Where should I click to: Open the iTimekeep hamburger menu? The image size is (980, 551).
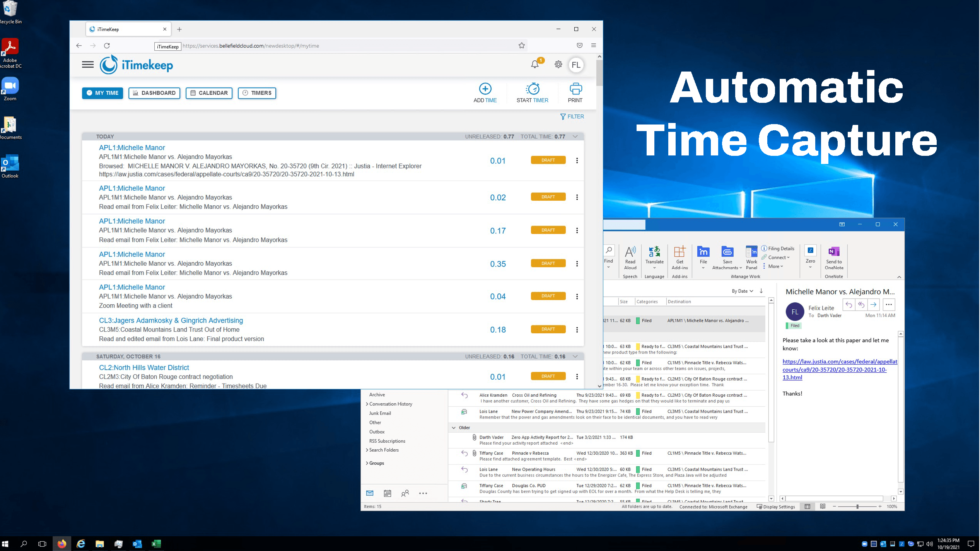pos(88,65)
